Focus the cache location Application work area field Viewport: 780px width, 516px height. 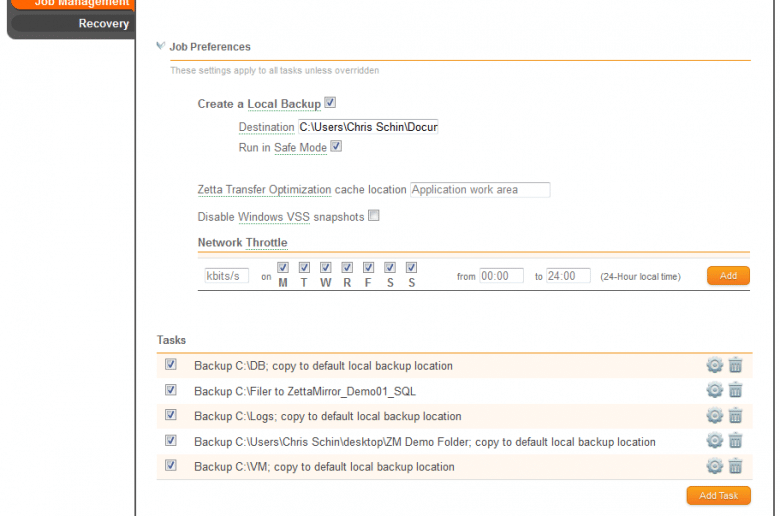pyautogui.click(x=480, y=190)
